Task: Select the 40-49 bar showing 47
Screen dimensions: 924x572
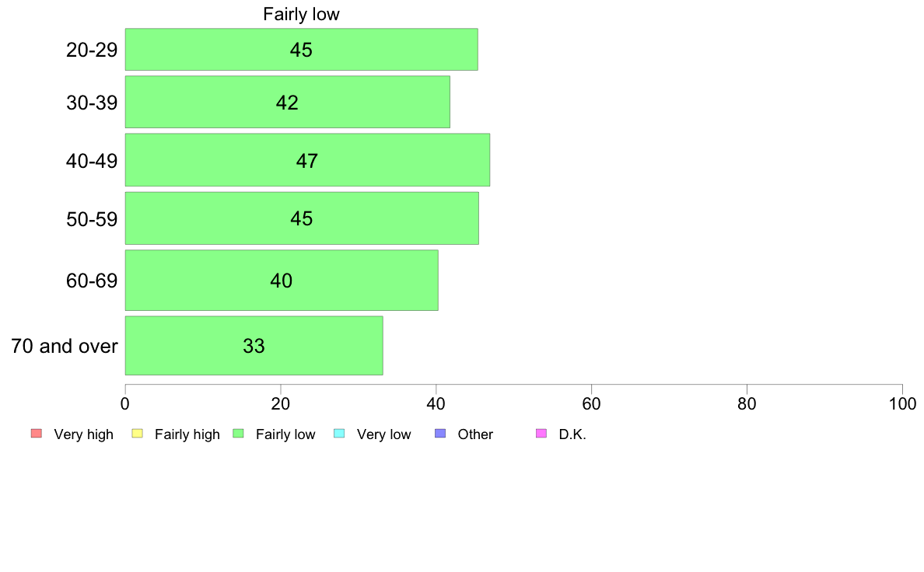Action: [307, 160]
